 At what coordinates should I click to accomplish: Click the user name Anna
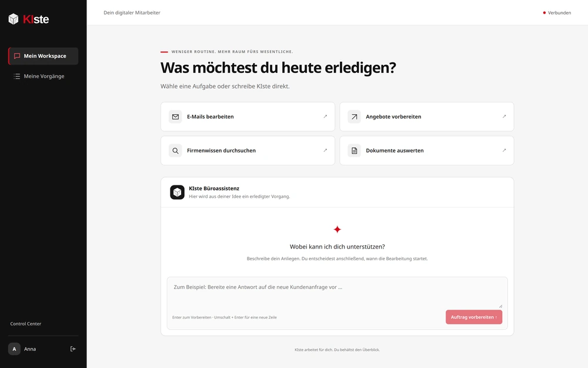[30, 349]
